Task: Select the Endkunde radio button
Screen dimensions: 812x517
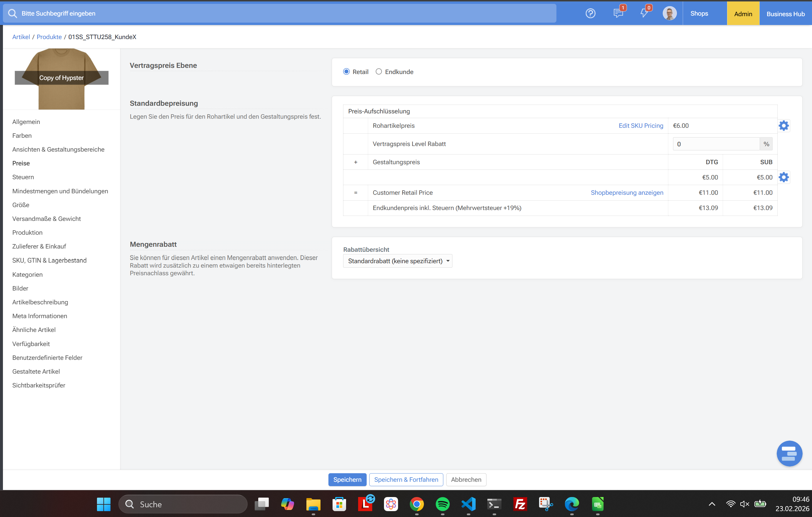Action: coord(379,72)
